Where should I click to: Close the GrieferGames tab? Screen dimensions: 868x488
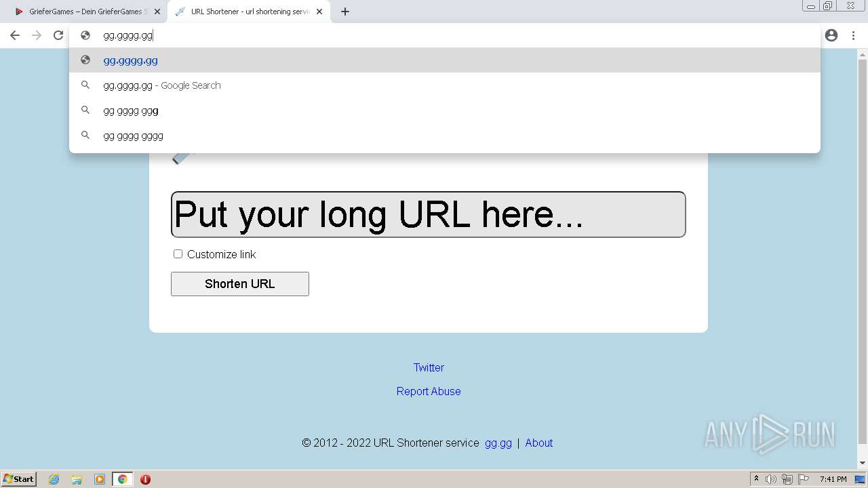157,12
